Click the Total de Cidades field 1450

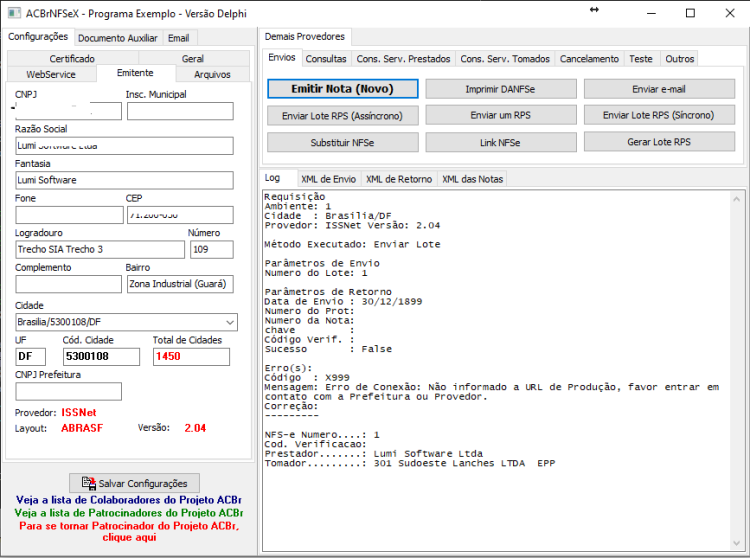pos(191,357)
